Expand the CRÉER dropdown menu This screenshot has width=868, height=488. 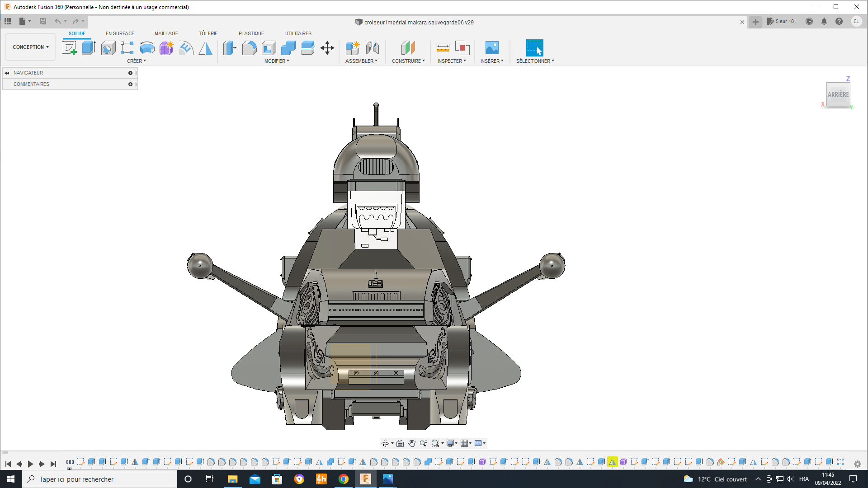pos(136,61)
